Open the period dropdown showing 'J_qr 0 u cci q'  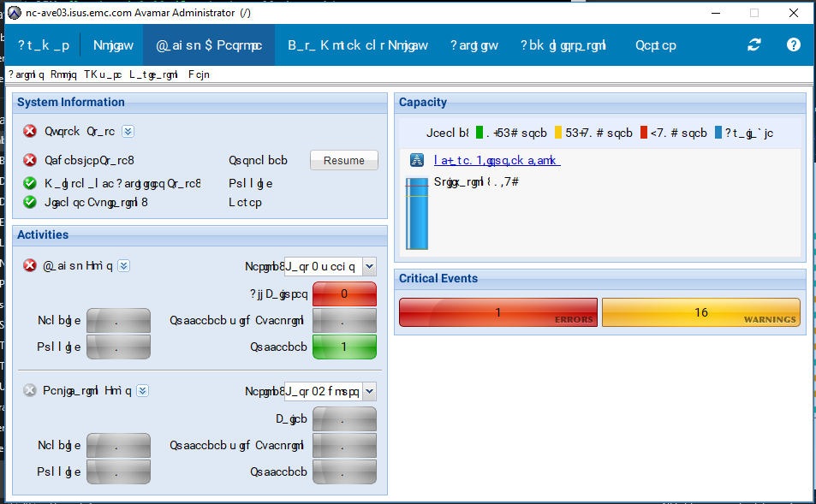(330, 266)
